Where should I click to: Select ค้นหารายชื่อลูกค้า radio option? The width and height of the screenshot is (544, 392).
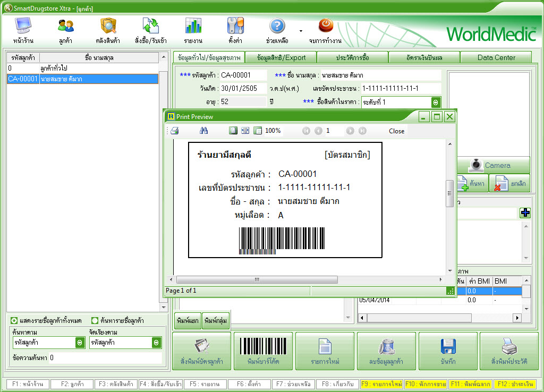coord(95,321)
